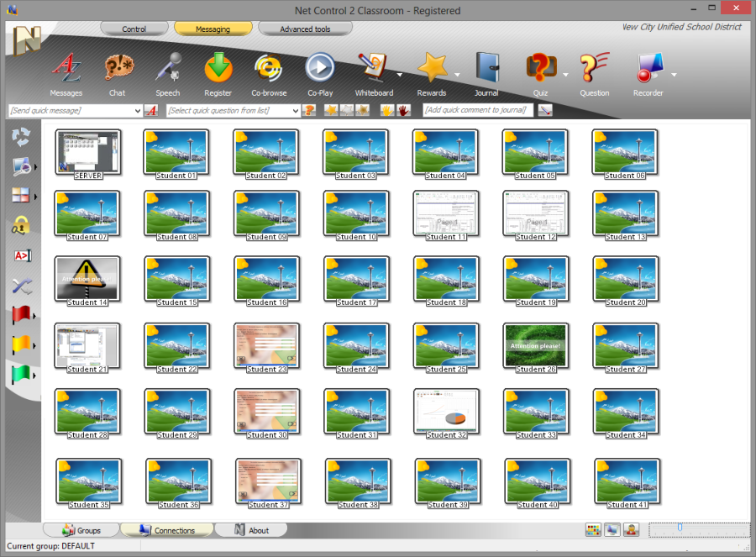Open the Journal
756x557 pixels.
point(486,68)
